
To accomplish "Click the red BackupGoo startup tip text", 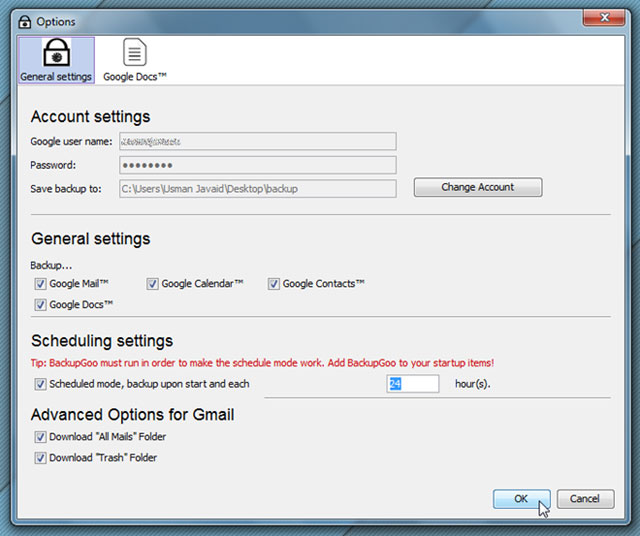I will pos(262,363).
